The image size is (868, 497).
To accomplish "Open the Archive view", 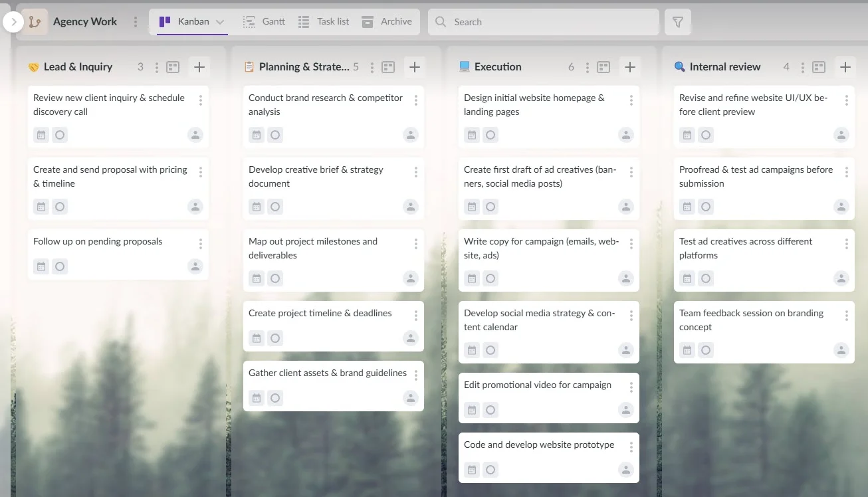I will pyautogui.click(x=387, y=21).
